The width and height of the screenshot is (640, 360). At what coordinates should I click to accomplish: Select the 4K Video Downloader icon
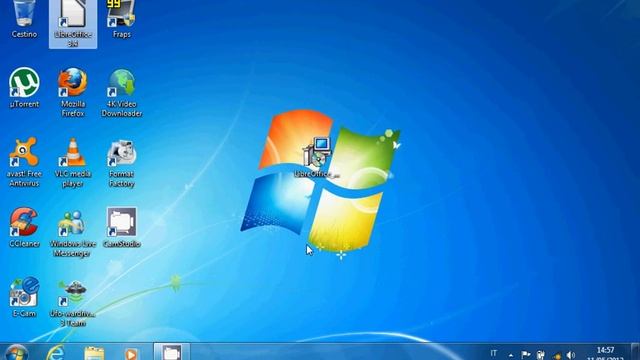click(x=122, y=93)
